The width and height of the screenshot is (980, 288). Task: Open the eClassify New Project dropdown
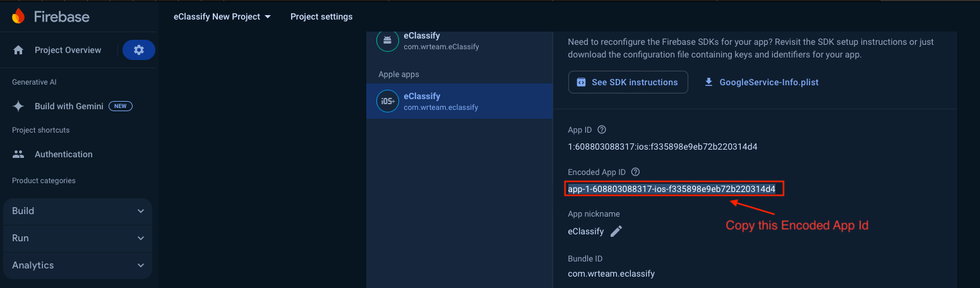pyautogui.click(x=222, y=16)
